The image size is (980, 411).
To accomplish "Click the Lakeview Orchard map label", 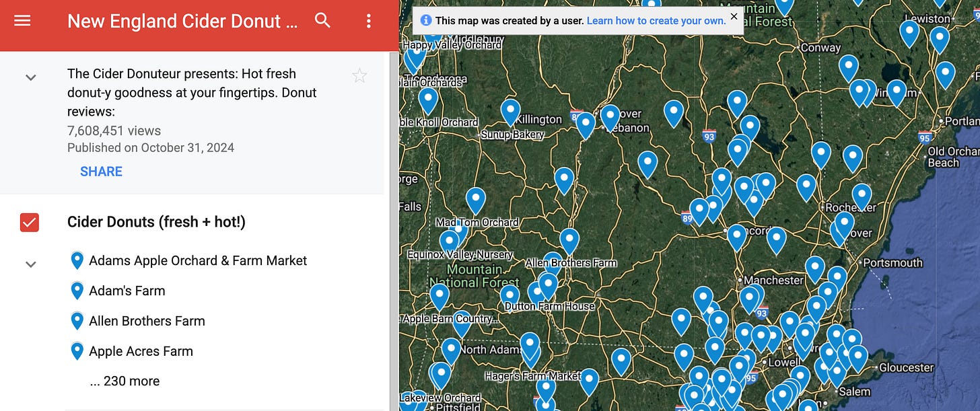I will pyautogui.click(x=440, y=398).
